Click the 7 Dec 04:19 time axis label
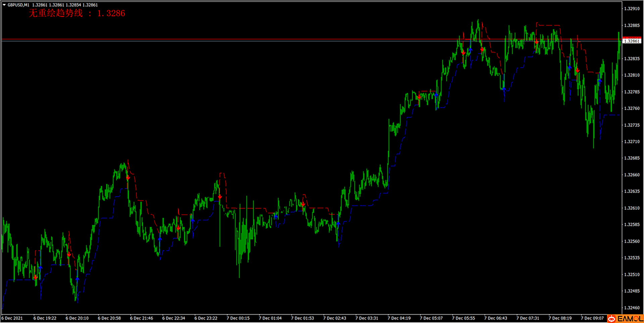Image resolution: width=644 pixels, height=323 pixels. [x=399, y=318]
